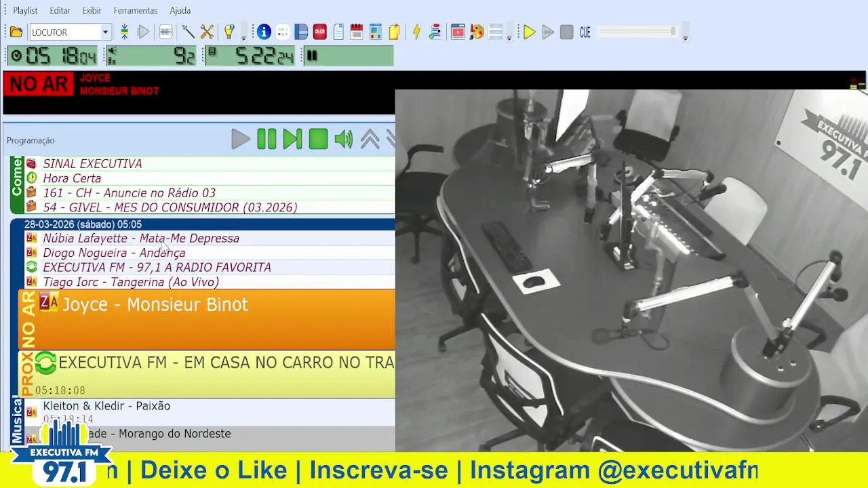Click the colored dots grid icon
This screenshot has width=868, height=488.
[283, 32]
